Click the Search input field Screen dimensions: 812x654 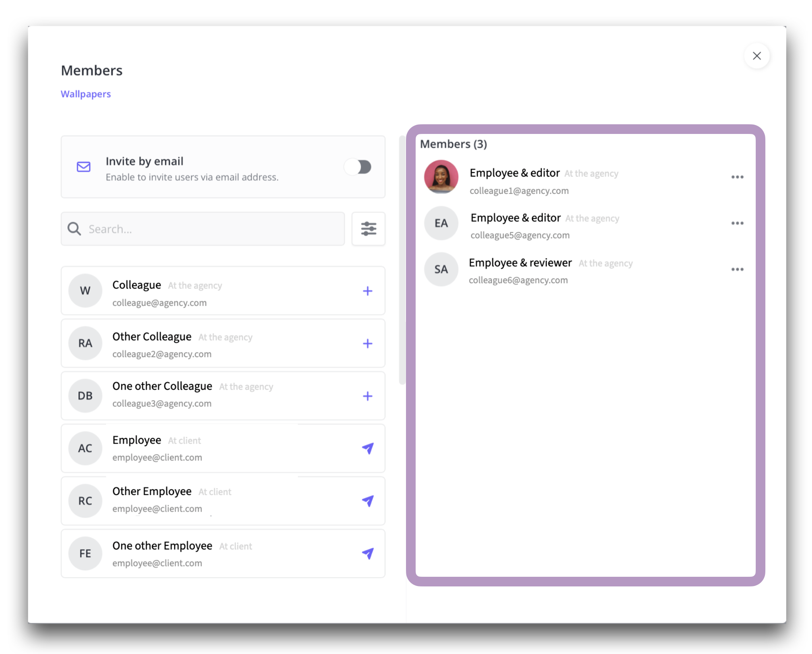pos(209,229)
